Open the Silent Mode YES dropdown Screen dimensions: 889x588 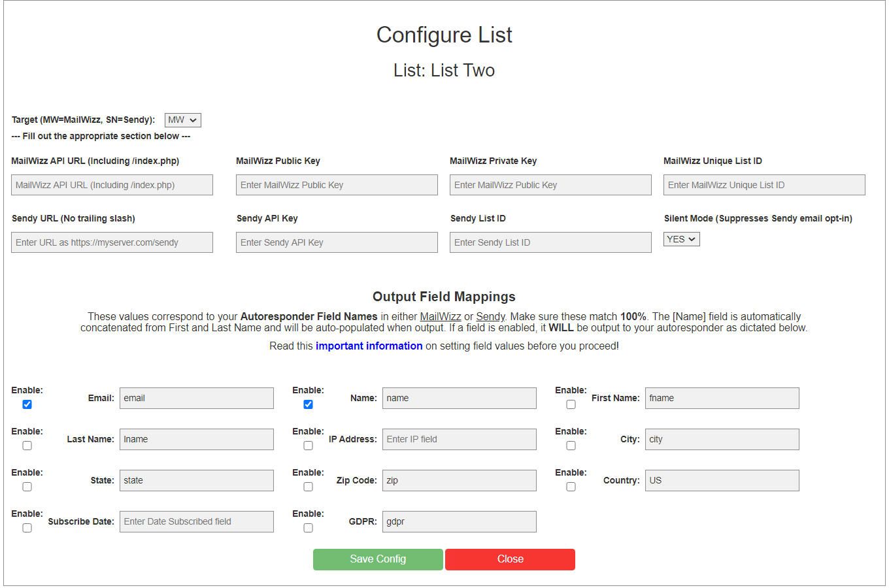681,239
